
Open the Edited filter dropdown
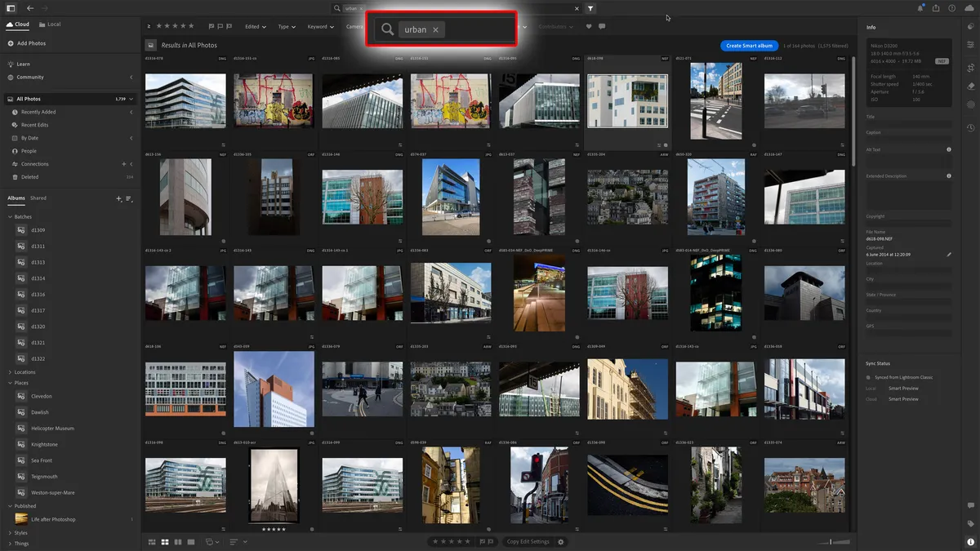(253, 26)
